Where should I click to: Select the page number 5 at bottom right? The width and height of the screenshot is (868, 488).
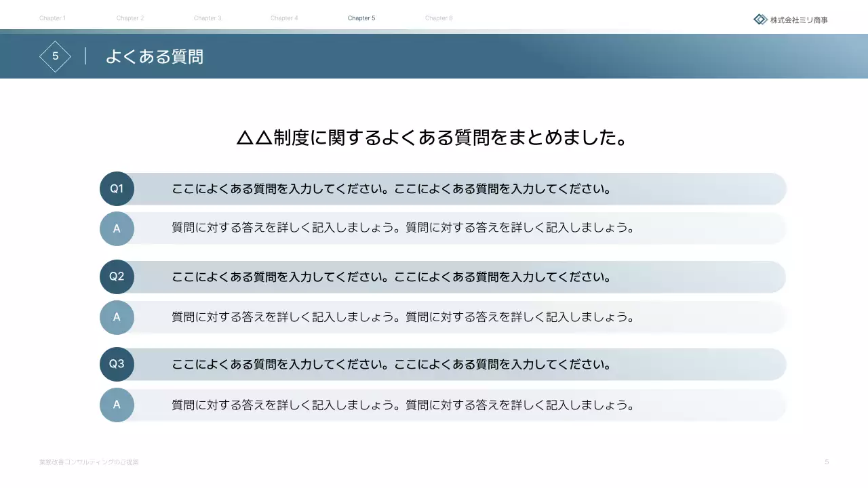tap(826, 462)
